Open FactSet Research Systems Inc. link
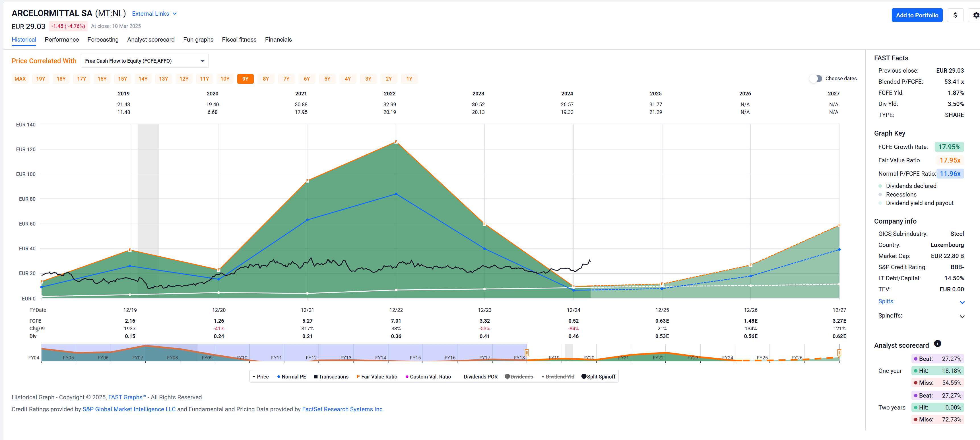The image size is (980, 440). tap(343, 409)
